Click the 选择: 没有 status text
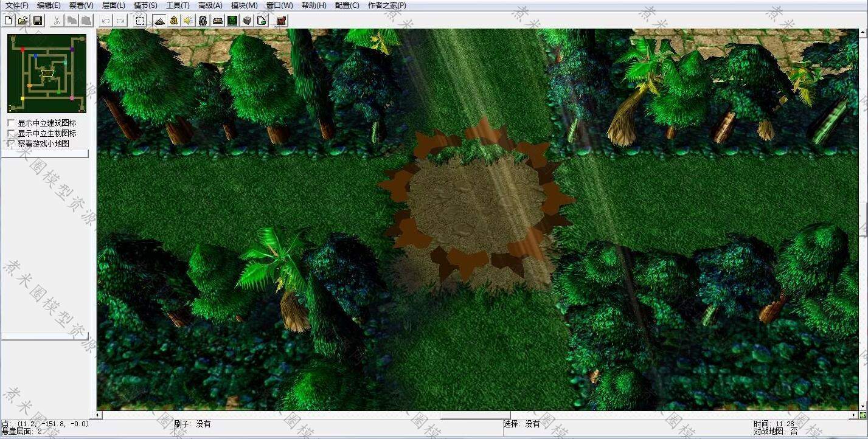The height and width of the screenshot is (439, 868). pos(521,424)
